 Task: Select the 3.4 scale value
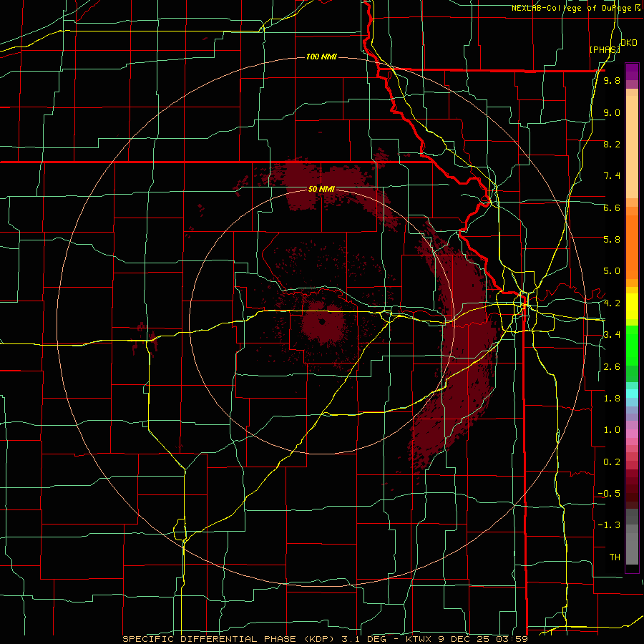[612, 335]
